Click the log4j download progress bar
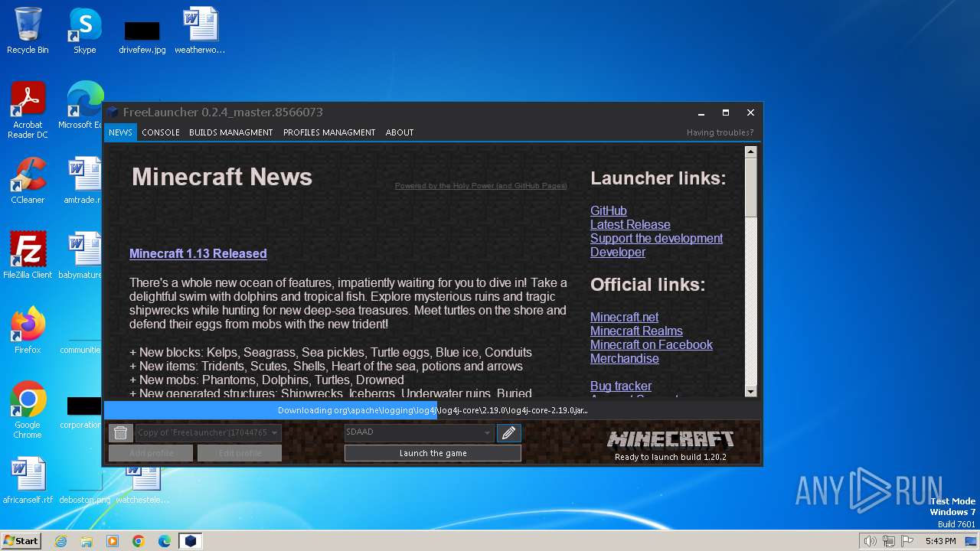This screenshot has width=980, height=551. tap(433, 410)
